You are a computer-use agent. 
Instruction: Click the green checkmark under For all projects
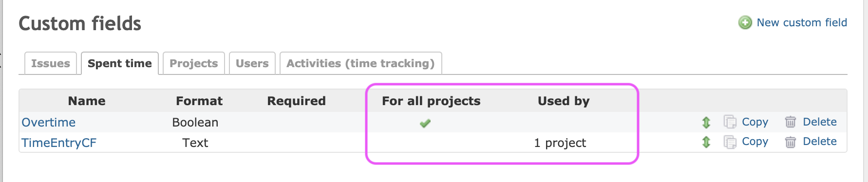click(425, 123)
